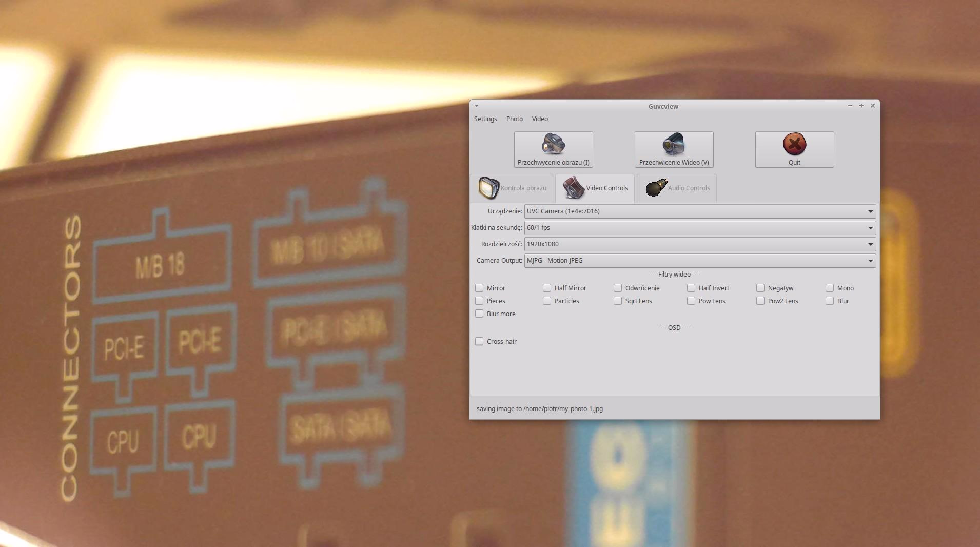Enable the Mirror video filter
The width and height of the screenshot is (980, 547).
point(479,288)
